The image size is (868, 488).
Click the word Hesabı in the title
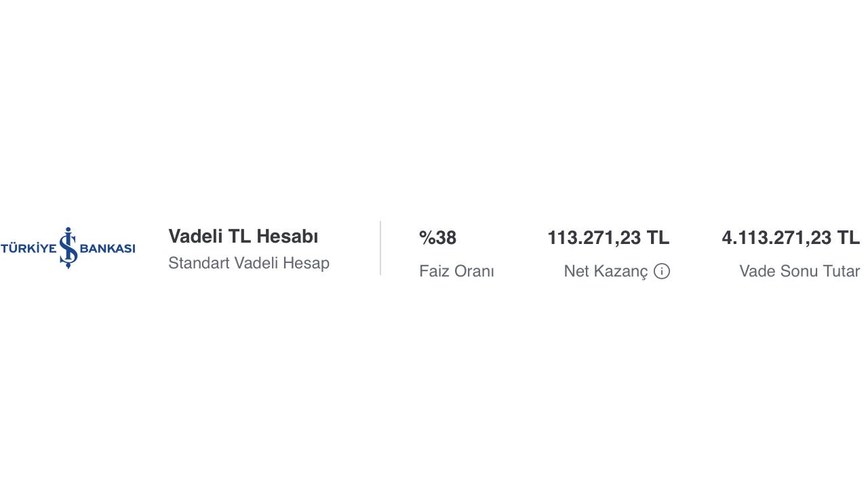click(288, 237)
